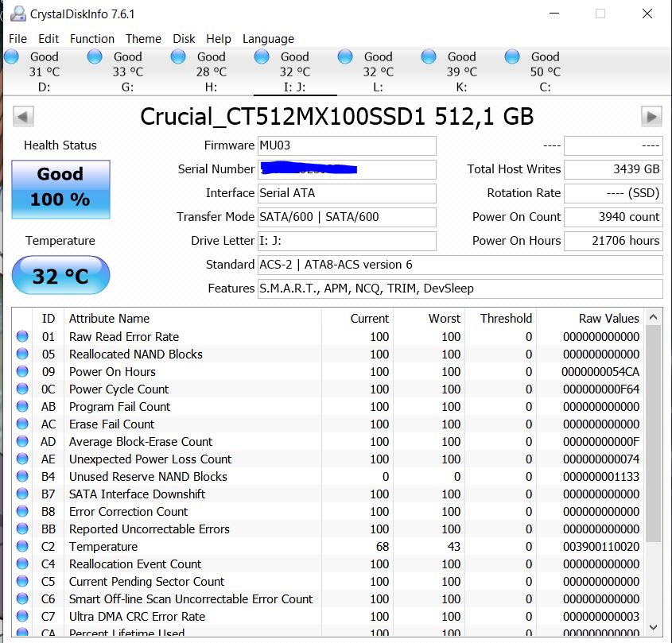672x643 pixels.
Task: Open the Language menu
Action: point(268,39)
